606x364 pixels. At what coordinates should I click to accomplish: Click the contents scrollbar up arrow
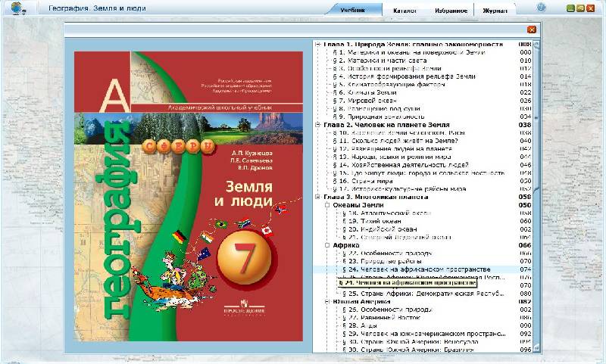click(x=536, y=45)
